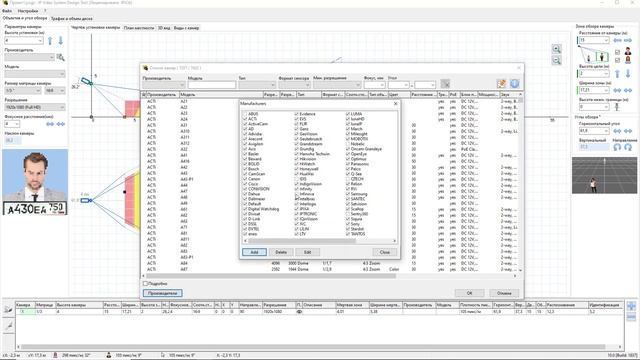Open camera search icon beside manufacturer dropdown

pyautogui.click(x=60, y=57)
